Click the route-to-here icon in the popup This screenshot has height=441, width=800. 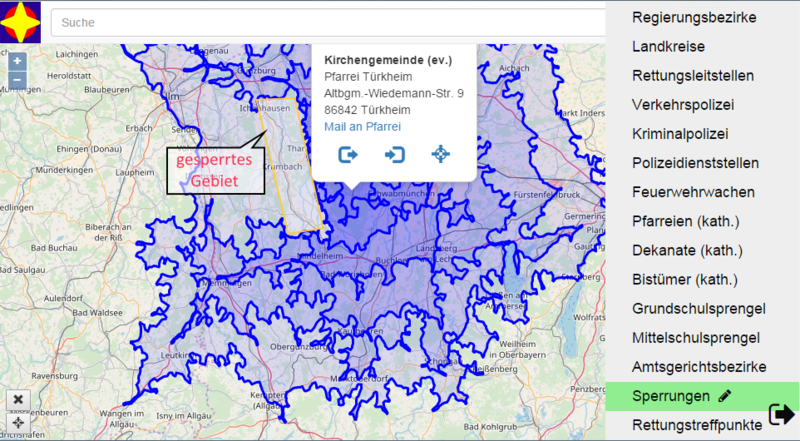(x=394, y=154)
